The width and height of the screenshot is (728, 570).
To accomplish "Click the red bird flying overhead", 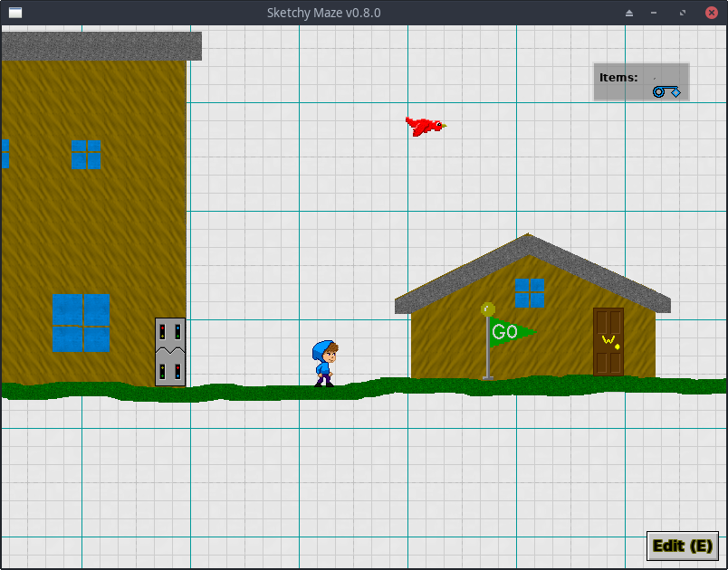I will click(424, 126).
